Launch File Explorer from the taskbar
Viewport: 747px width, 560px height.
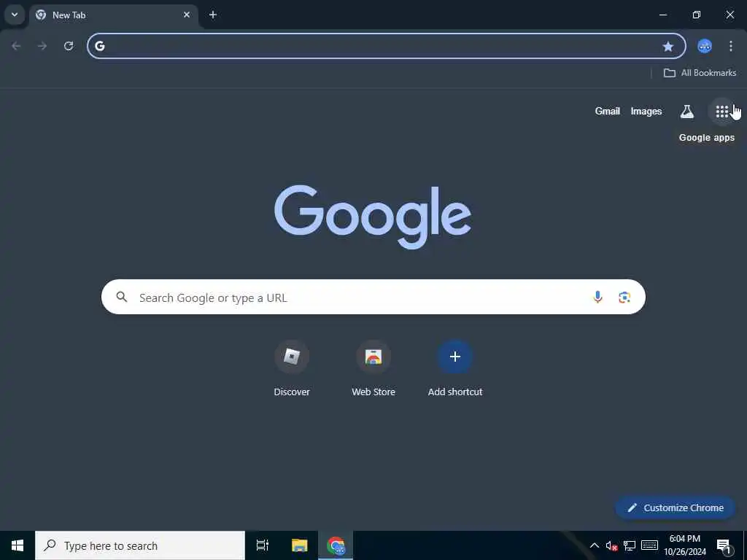[x=300, y=545]
